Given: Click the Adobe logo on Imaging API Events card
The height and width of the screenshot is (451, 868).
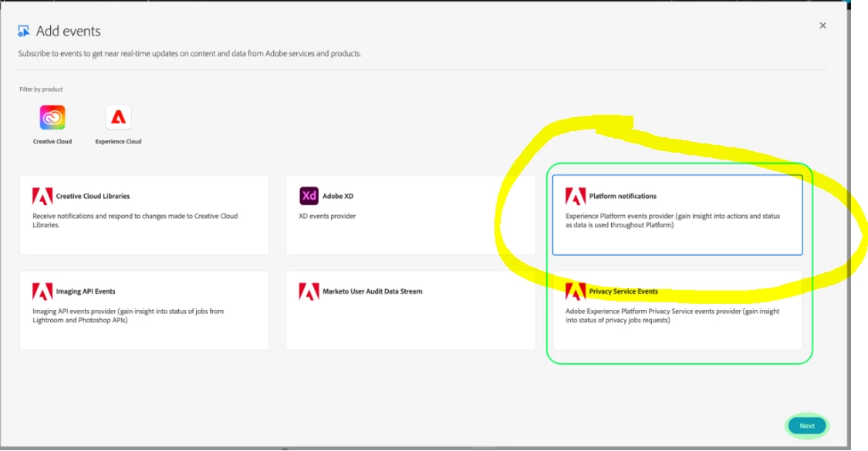Looking at the screenshot, I should pyautogui.click(x=42, y=291).
